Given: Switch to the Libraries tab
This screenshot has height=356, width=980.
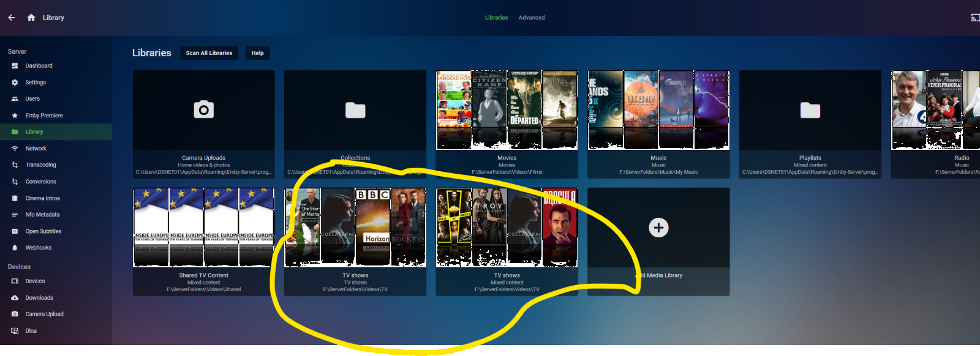Looking at the screenshot, I should (496, 18).
